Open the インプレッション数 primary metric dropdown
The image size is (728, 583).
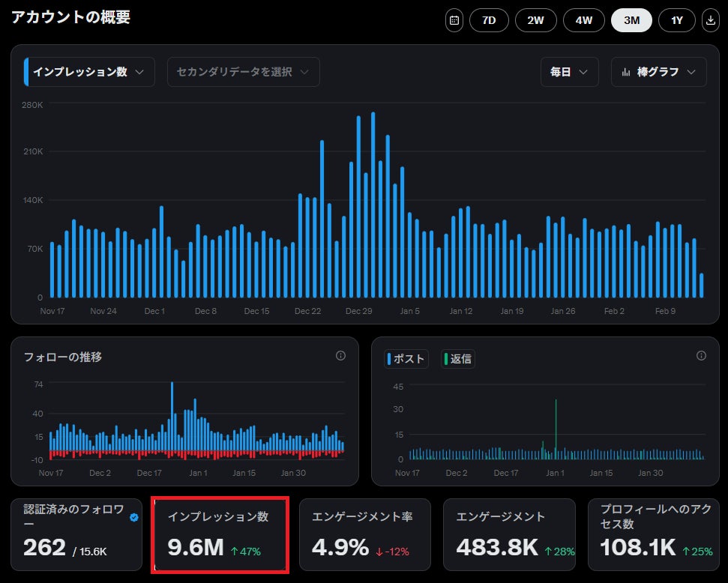tap(90, 72)
